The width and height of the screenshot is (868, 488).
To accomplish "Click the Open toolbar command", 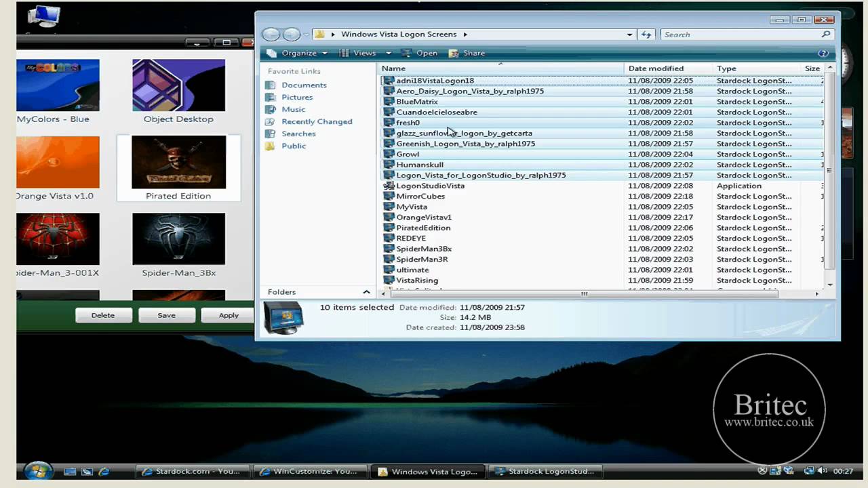I will pos(420,53).
